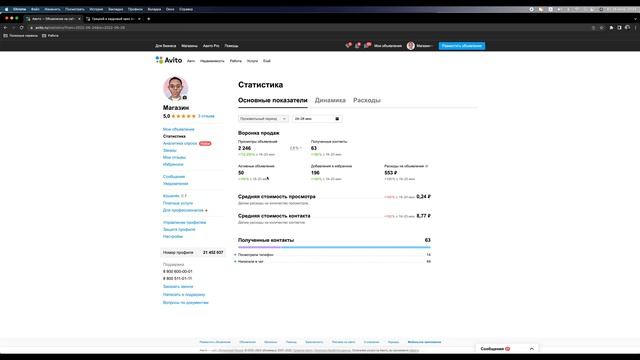This screenshot has height=360, width=640.
Task: Open Избранное in the sidebar
Action: pos(173,164)
